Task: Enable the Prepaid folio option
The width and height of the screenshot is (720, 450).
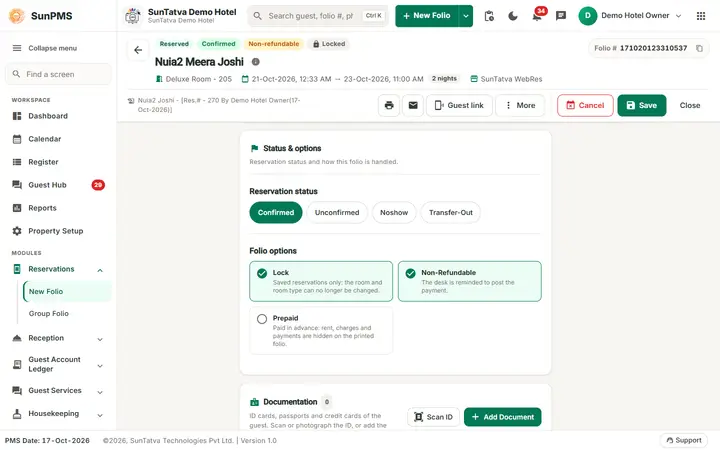Action: [x=321, y=331]
